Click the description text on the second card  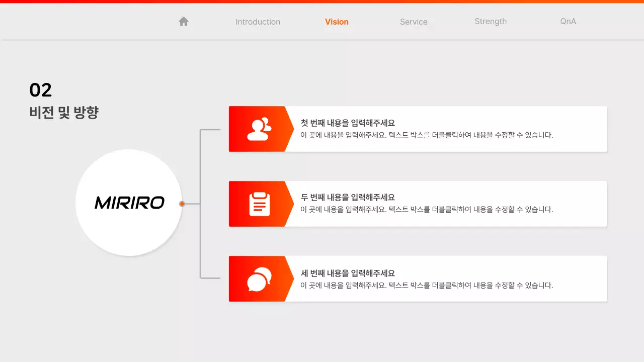[x=428, y=210]
